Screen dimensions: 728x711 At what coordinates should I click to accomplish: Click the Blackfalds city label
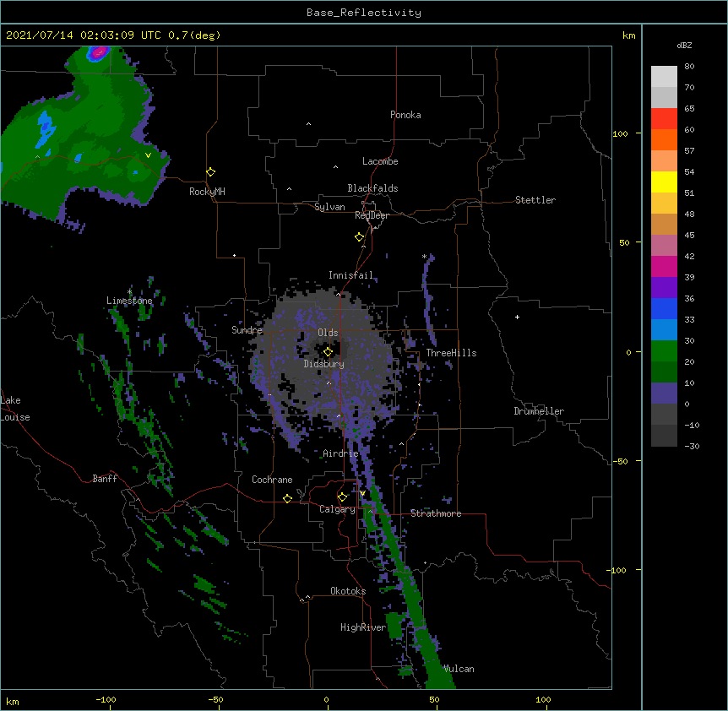[x=372, y=188]
